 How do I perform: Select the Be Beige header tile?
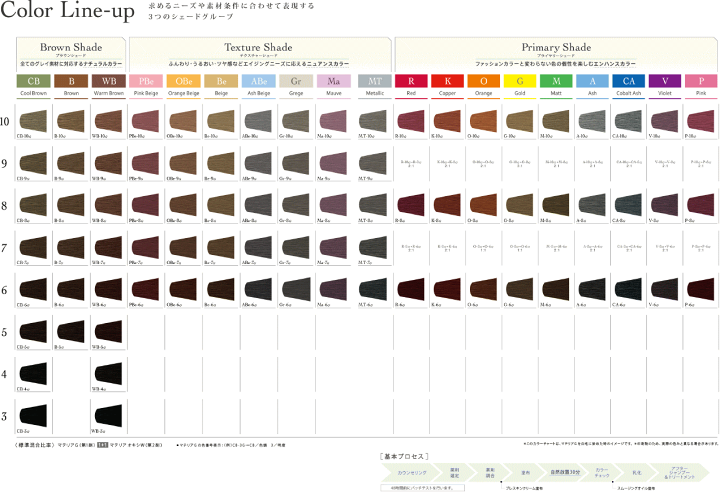coord(221,81)
